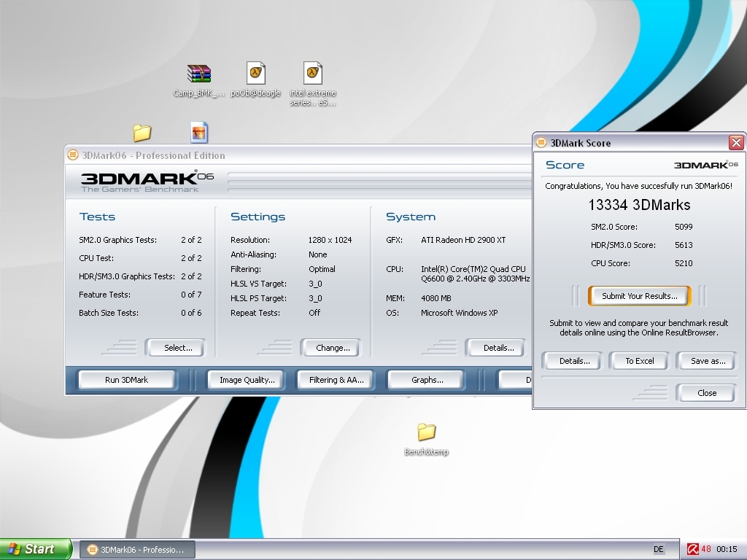The width and height of the screenshot is (747, 560).
Task: Click the Filtering value Optimal
Action: pos(322,268)
